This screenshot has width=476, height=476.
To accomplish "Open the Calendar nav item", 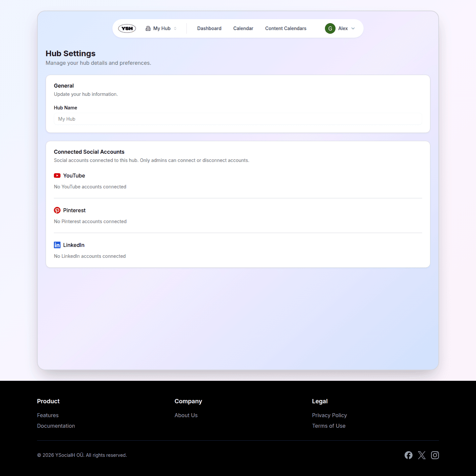I will [243, 28].
